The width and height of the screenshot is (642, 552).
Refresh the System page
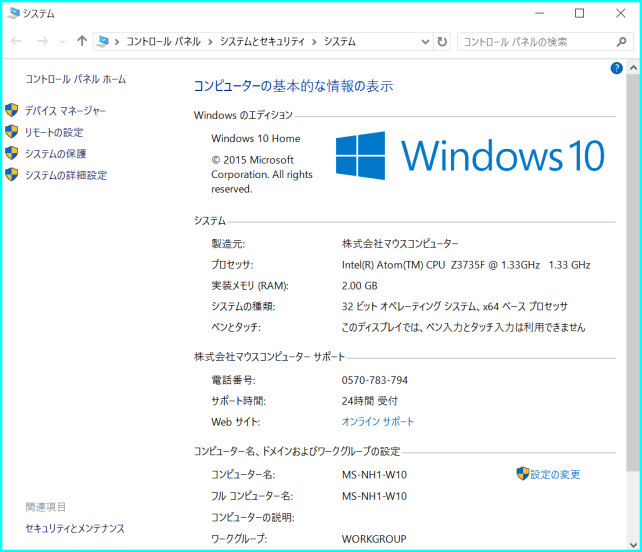tap(442, 41)
